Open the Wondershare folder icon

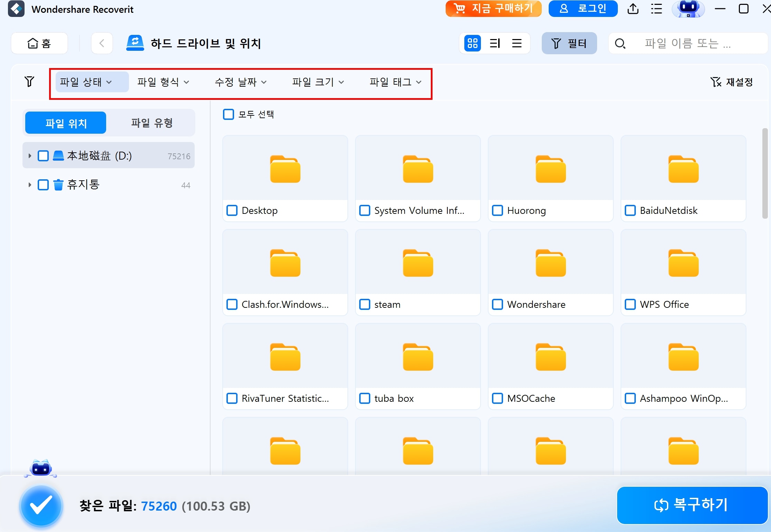point(551,263)
